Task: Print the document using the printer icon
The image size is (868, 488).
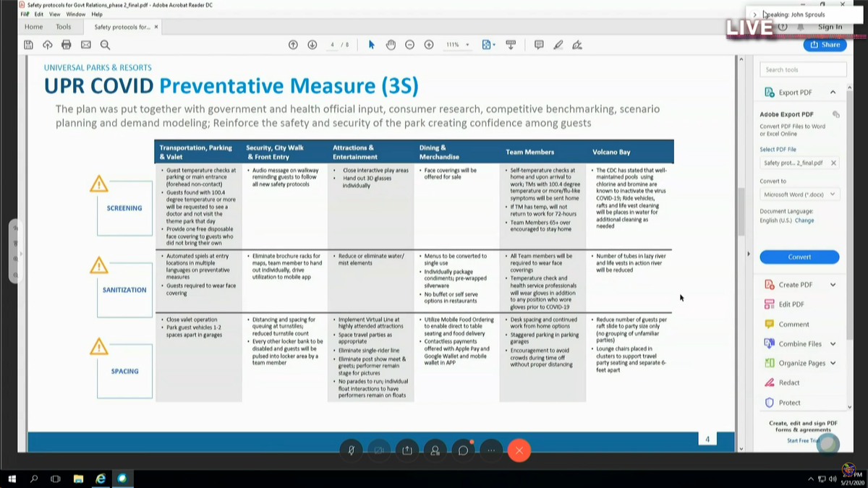Action: 67,45
